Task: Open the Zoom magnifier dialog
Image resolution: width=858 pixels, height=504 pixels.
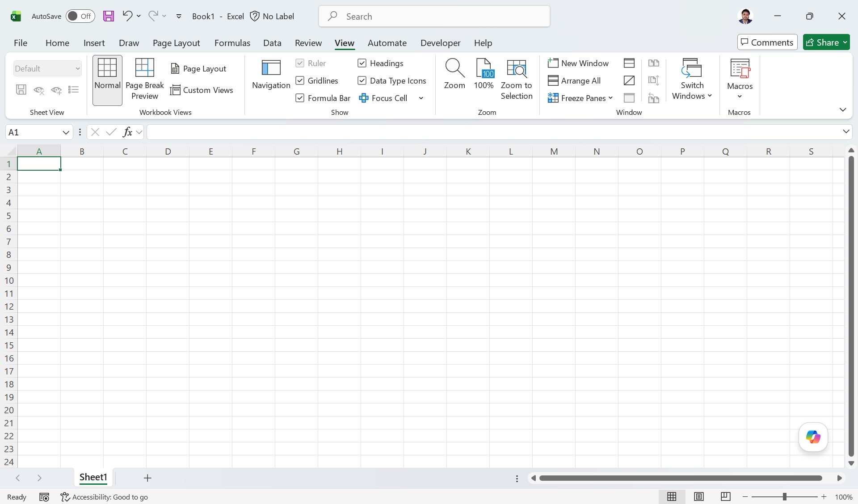Action: tap(454, 75)
